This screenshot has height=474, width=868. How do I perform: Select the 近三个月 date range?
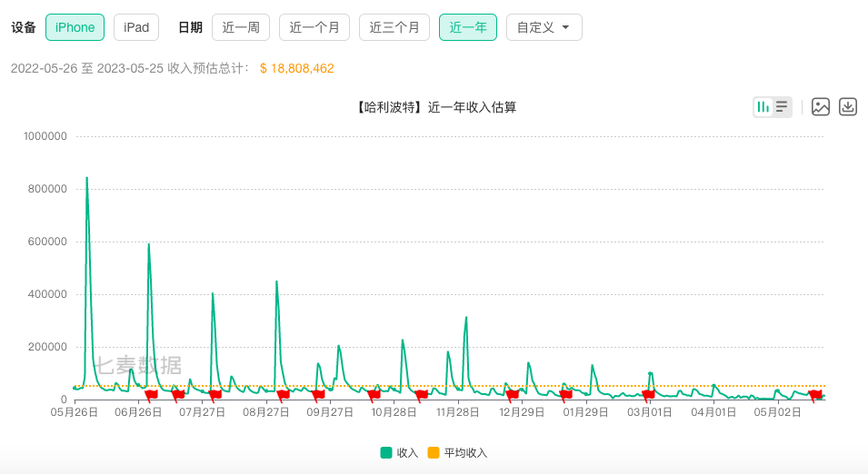point(394,27)
